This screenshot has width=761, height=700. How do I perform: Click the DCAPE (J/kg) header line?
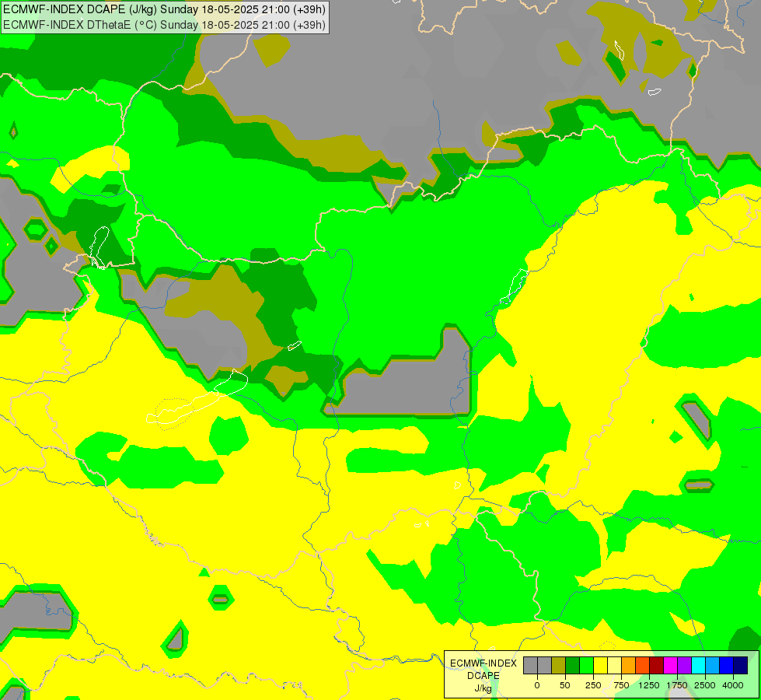click(165, 9)
